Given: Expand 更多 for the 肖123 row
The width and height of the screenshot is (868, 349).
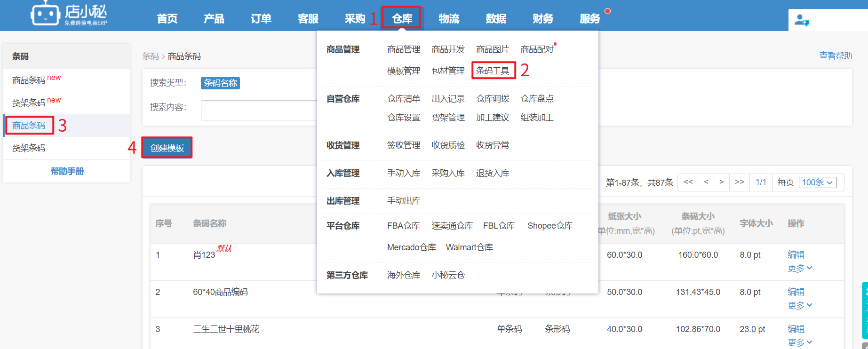Looking at the screenshot, I should point(800,268).
